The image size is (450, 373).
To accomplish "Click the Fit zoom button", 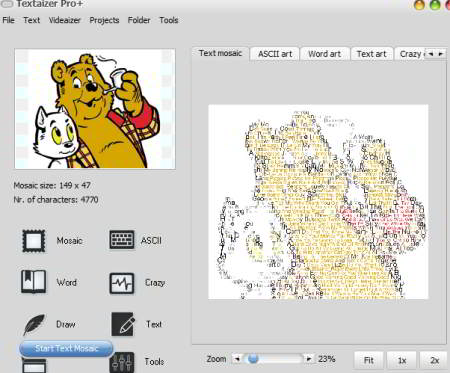I will [x=369, y=360].
